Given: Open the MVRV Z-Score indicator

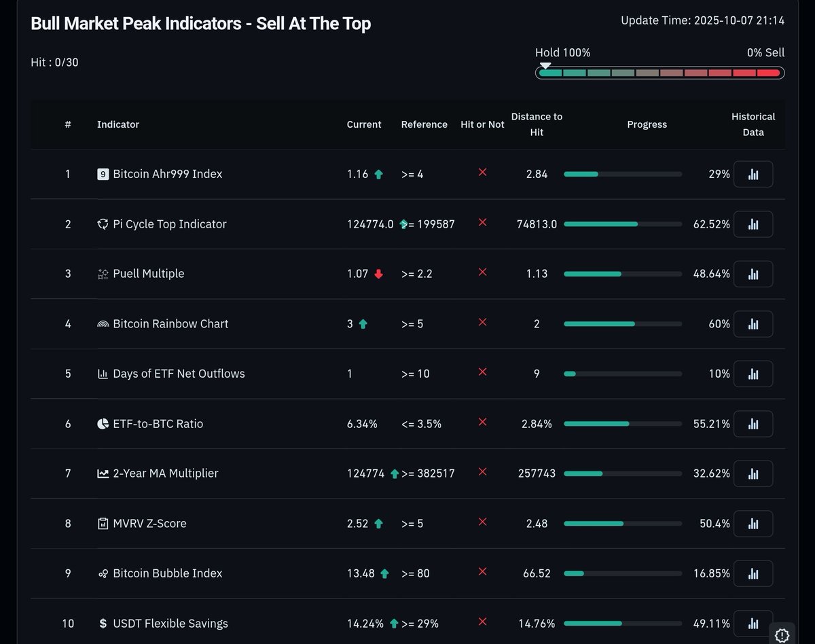Looking at the screenshot, I should coord(149,524).
